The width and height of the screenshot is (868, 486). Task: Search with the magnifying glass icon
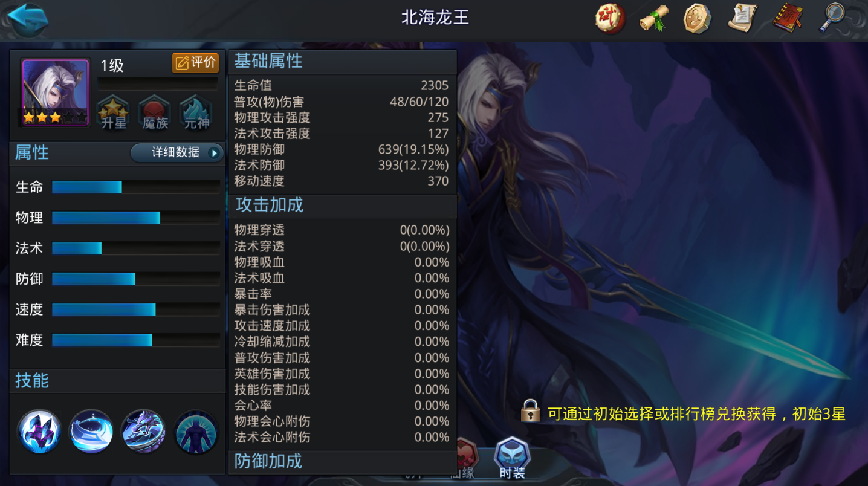[x=832, y=18]
